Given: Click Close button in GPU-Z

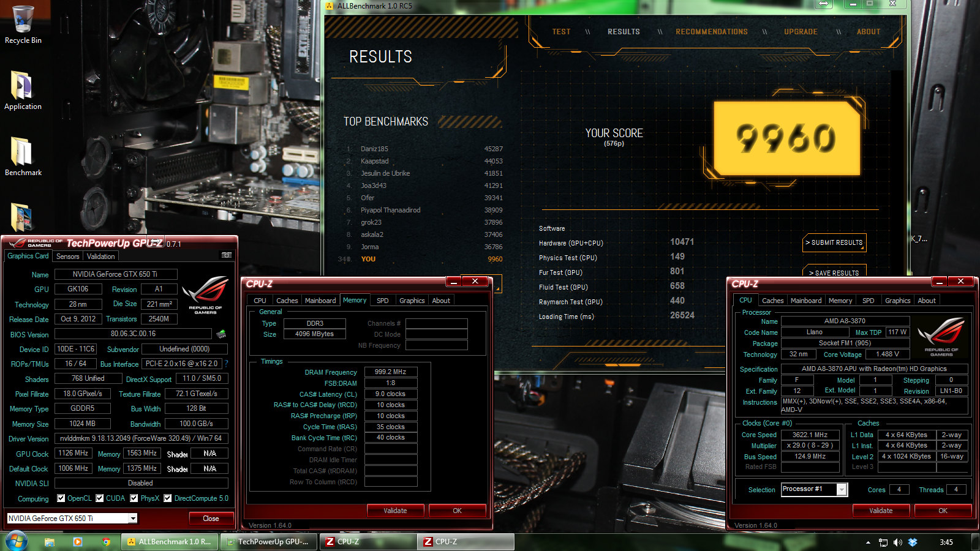Looking at the screenshot, I should click(x=211, y=519).
